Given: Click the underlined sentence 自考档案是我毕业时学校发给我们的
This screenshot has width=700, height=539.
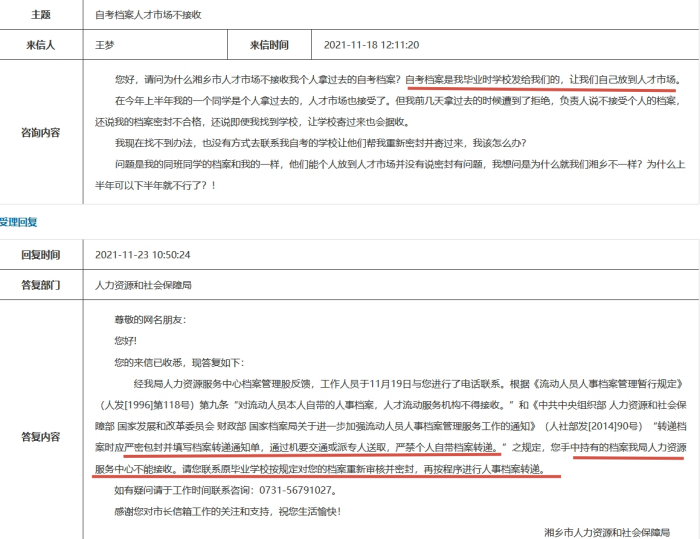Looking at the screenshot, I should pyautogui.click(x=482, y=79).
